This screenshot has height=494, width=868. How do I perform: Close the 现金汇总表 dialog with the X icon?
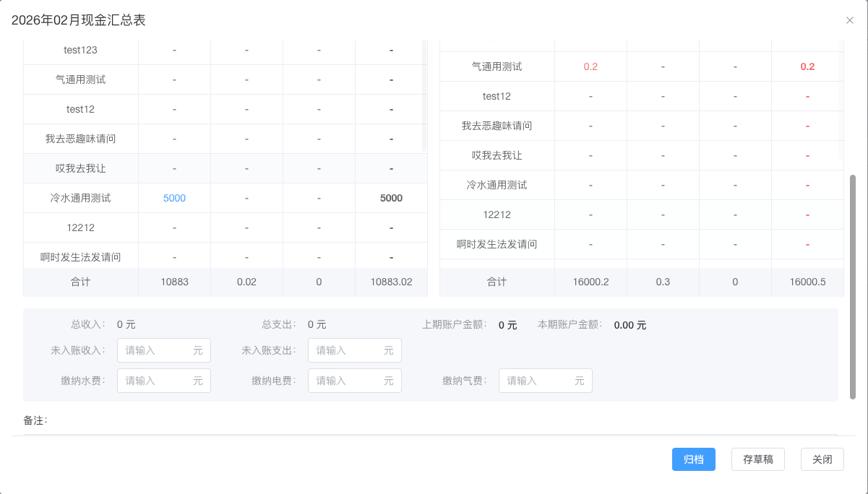tap(850, 20)
